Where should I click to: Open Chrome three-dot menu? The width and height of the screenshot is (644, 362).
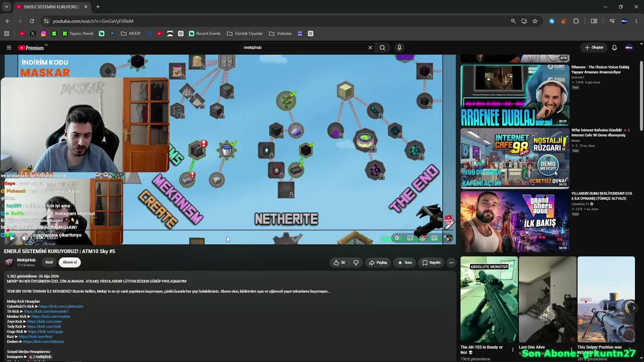(x=636, y=21)
